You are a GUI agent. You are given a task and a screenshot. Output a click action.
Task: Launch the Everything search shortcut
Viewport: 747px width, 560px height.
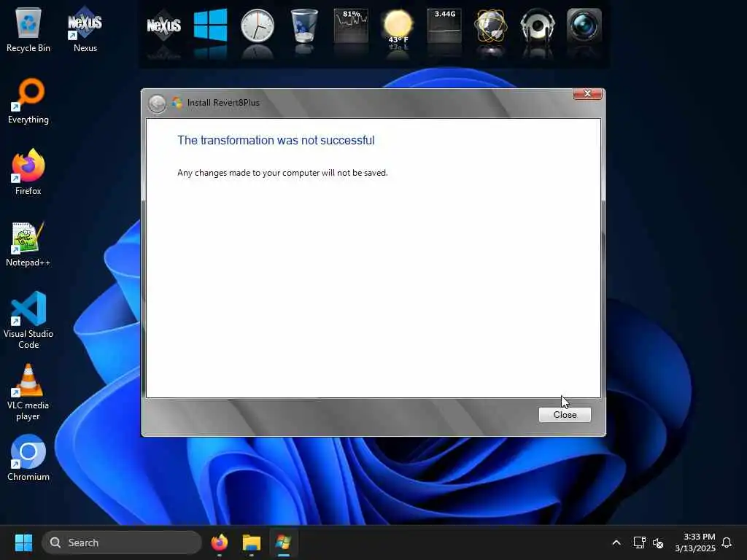[28, 101]
